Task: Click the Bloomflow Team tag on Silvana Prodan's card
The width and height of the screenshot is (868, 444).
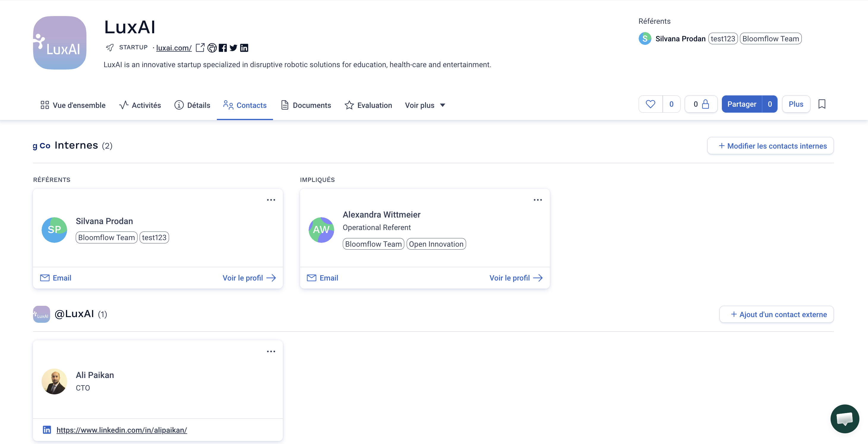Action: click(x=106, y=237)
